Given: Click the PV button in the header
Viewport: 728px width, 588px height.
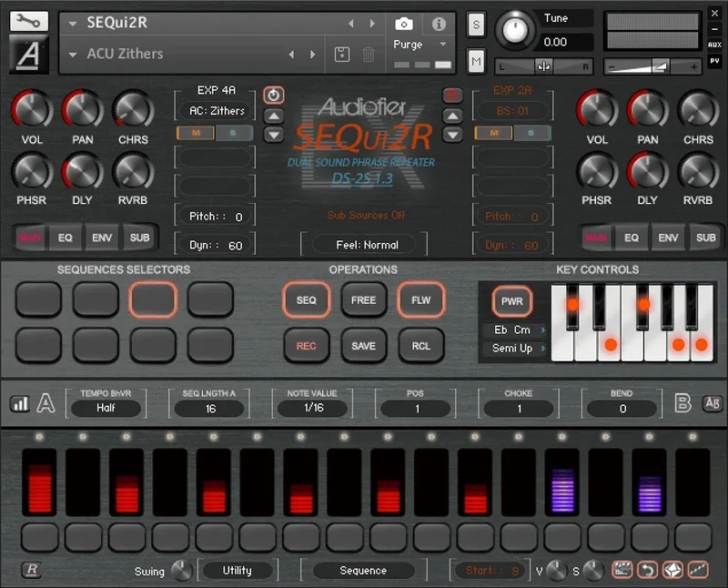Looking at the screenshot, I should coord(714,61).
